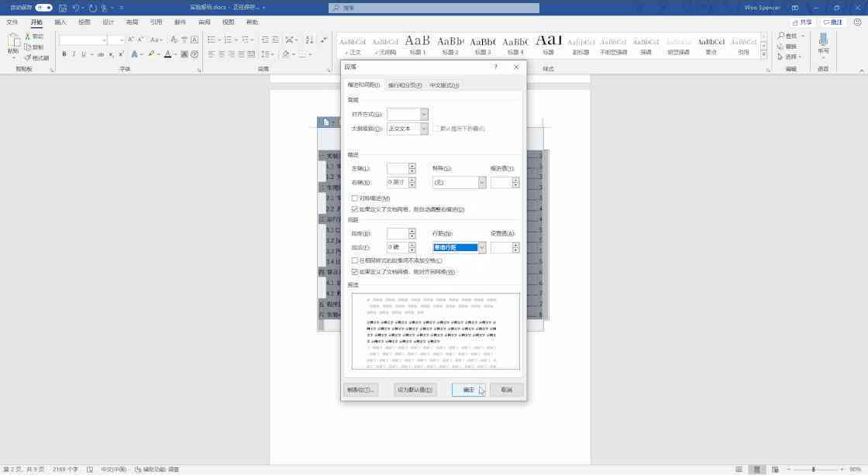
Task: Click the Comments button
Action: point(833,22)
